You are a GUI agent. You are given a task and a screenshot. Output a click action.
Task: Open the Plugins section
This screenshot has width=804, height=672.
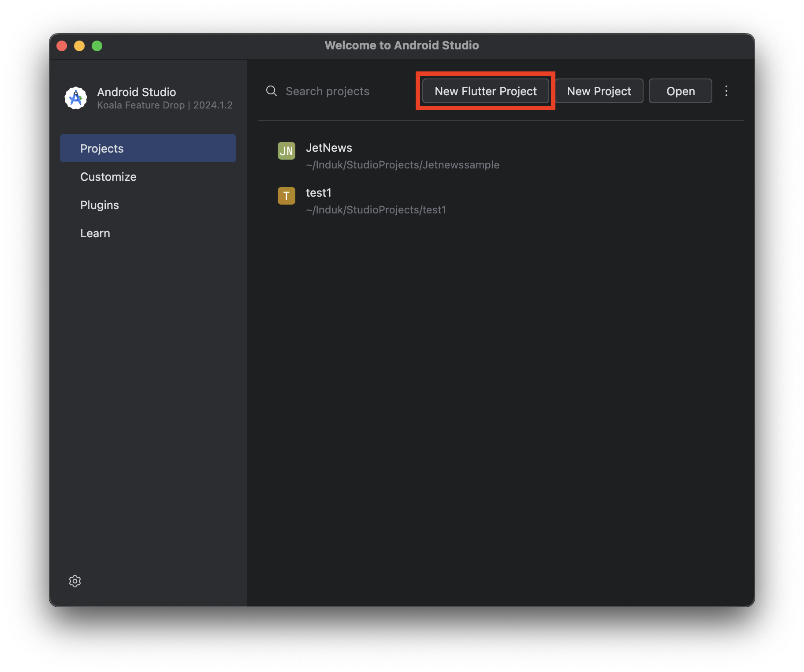click(148, 205)
